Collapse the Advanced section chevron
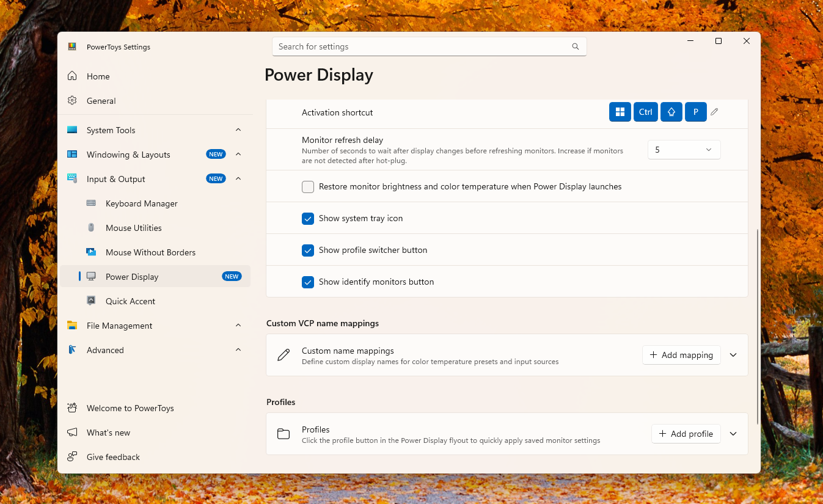 click(238, 350)
